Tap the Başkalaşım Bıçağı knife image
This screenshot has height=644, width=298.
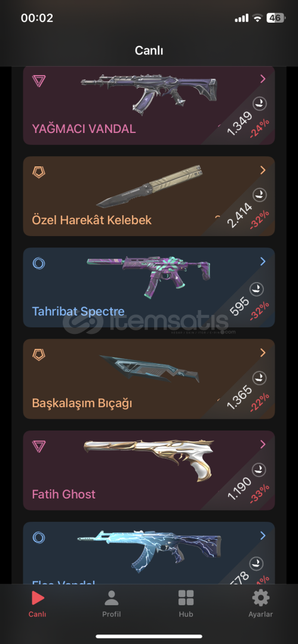click(x=149, y=369)
